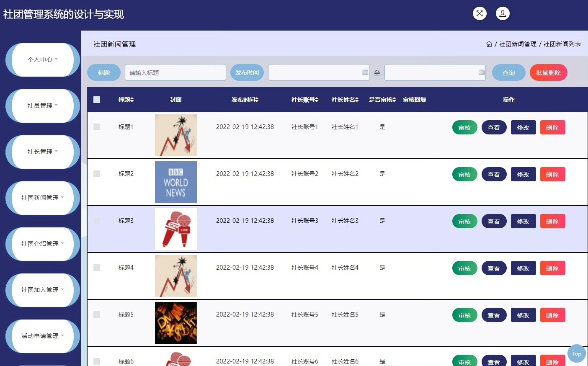The width and height of the screenshot is (588, 366).
Task: Click the 查询 search button
Action: [x=509, y=72]
